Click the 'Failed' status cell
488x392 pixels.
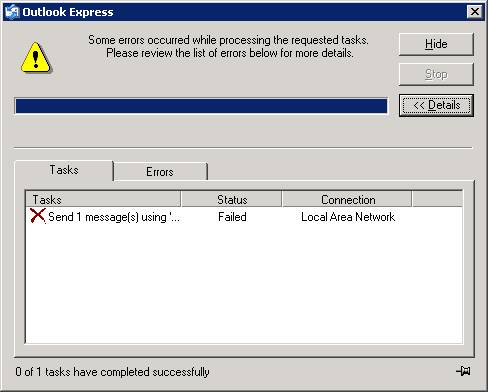pos(232,217)
